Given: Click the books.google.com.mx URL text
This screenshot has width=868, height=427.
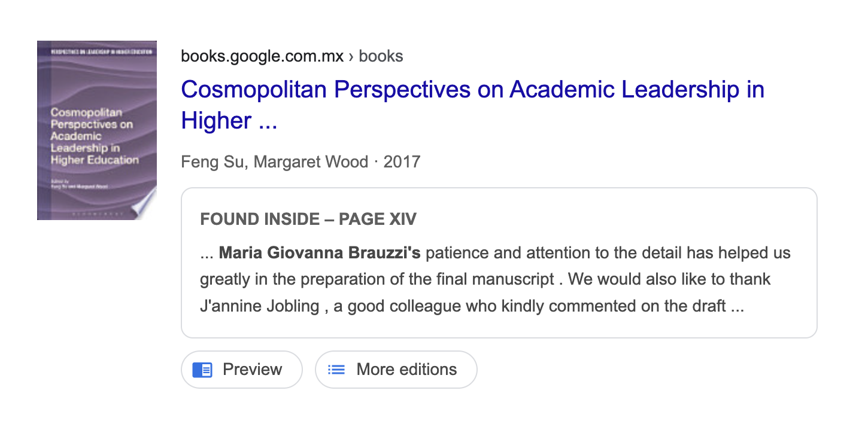Looking at the screenshot, I should click(262, 57).
